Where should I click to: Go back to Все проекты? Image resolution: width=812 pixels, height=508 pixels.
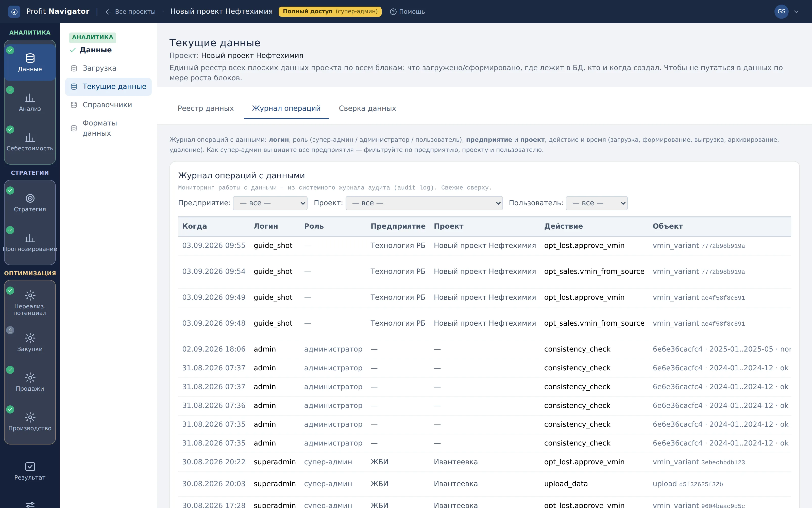coord(130,12)
